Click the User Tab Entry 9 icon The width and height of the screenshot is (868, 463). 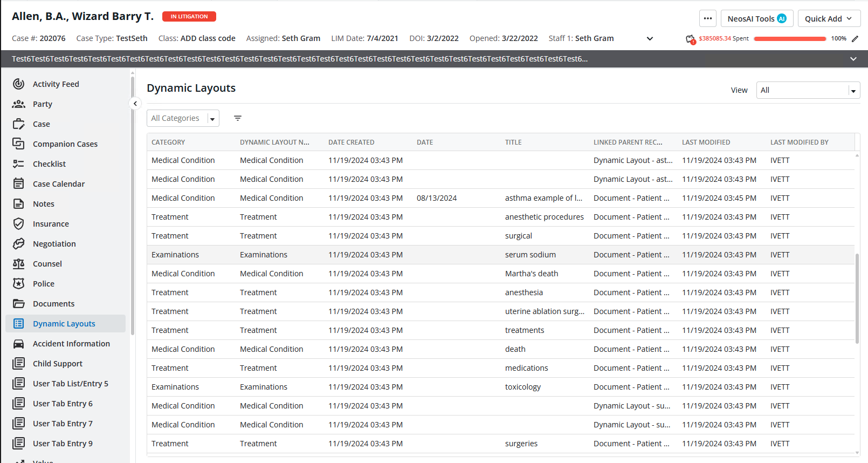click(x=19, y=443)
